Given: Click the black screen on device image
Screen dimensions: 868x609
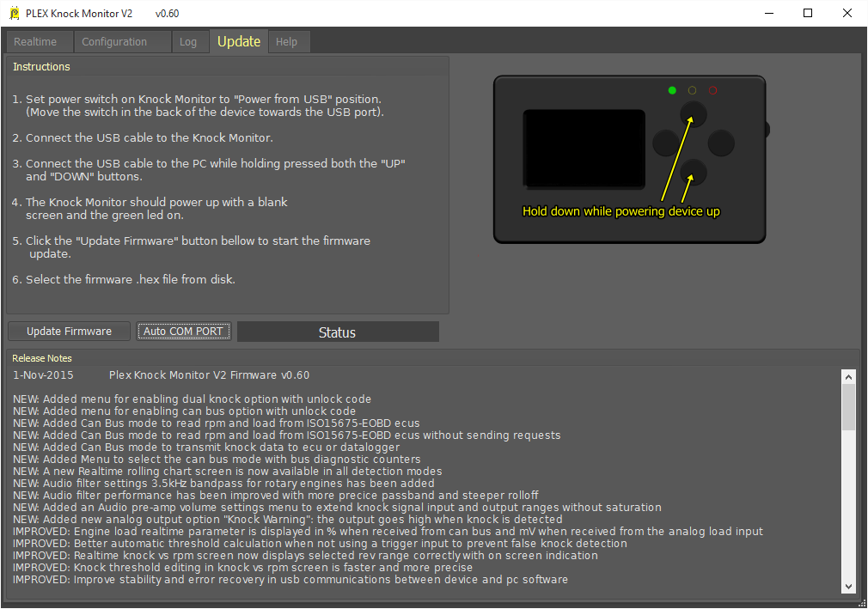Looking at the screenshot, I should [584, 149].
